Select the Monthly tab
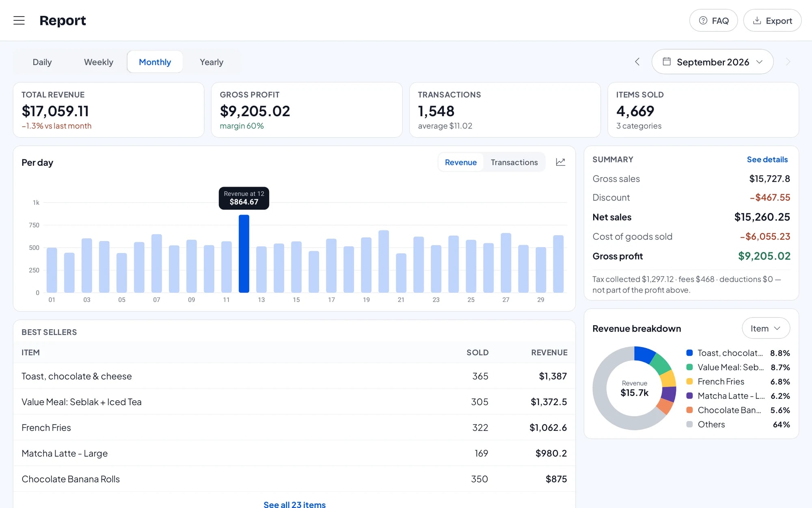Viewport: 812px width, 508px height. pos(155,62)
